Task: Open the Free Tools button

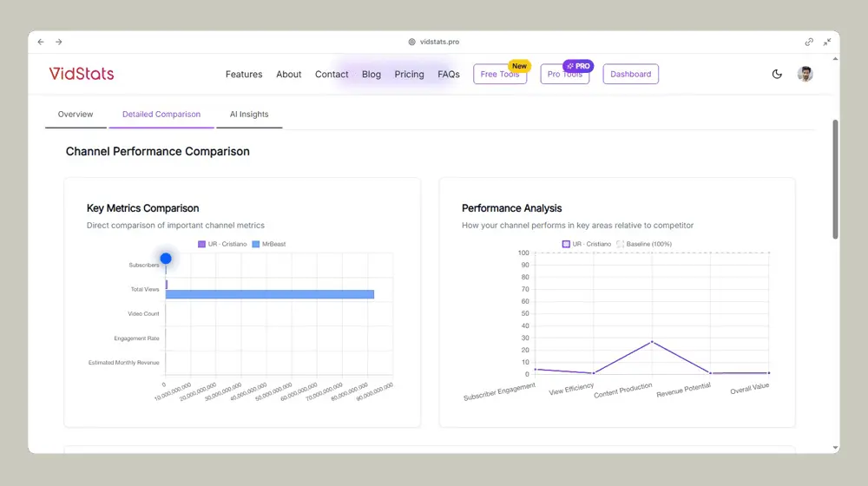Action: 500,74
